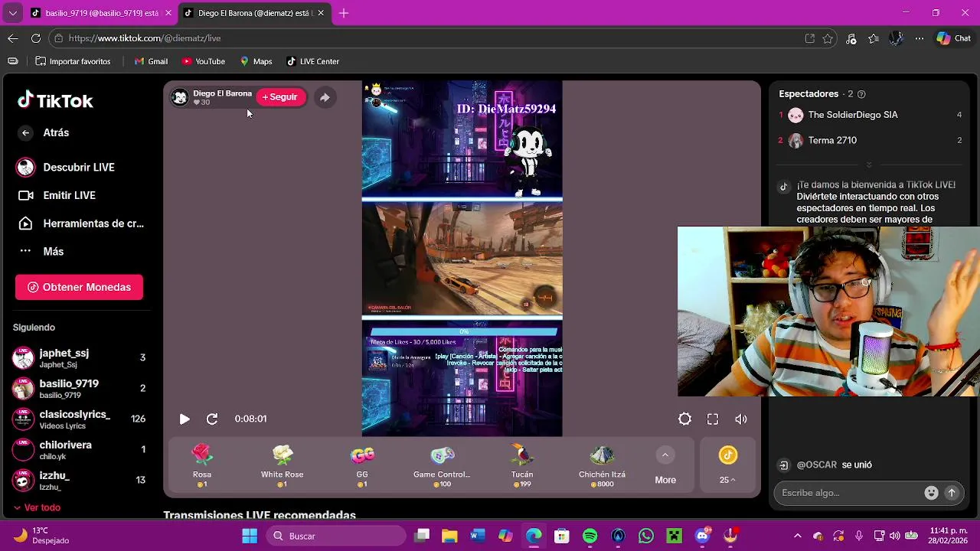This screenshot has width=980, height=551.
Task: Open Descubrir LIVE in the sidebar
Action: (x=66, y=167)
